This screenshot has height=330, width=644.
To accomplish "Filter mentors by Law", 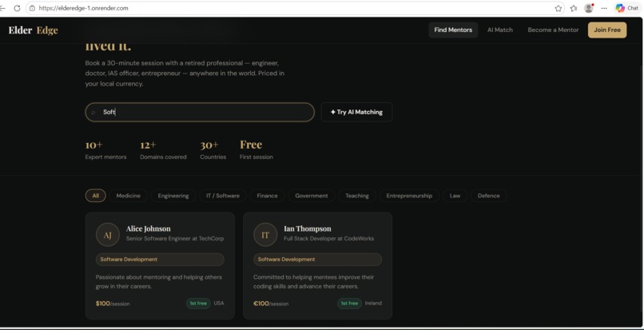I will click(x=455, y=196).
